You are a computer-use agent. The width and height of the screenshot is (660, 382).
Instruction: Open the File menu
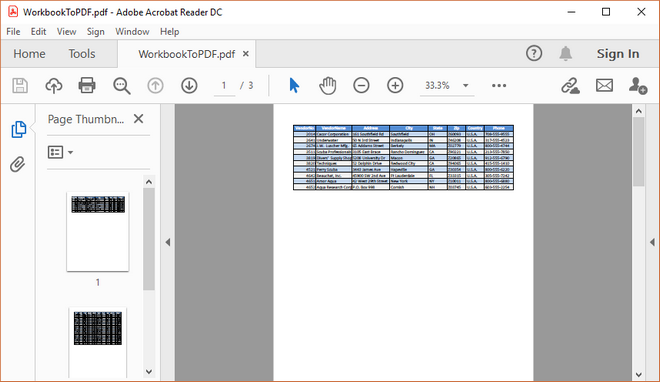coord(13,32)
